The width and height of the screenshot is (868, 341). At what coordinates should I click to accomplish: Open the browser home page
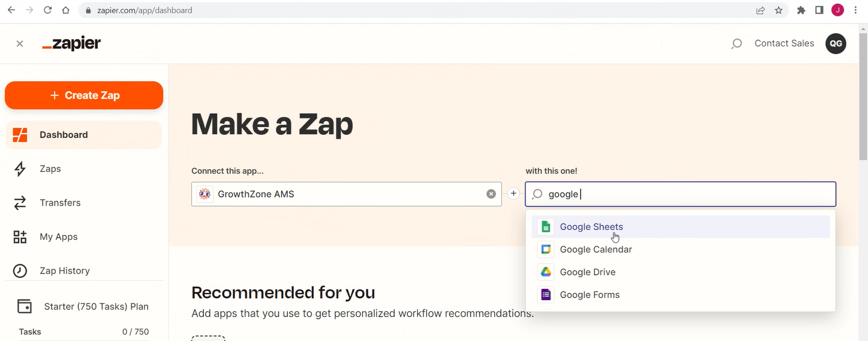click(x=66, y=10)
